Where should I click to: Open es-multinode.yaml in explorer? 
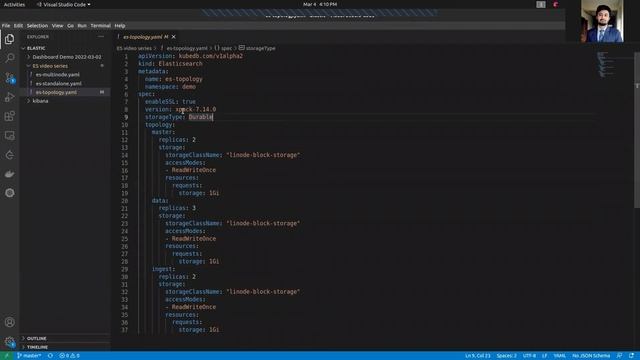tap(58, 75)
